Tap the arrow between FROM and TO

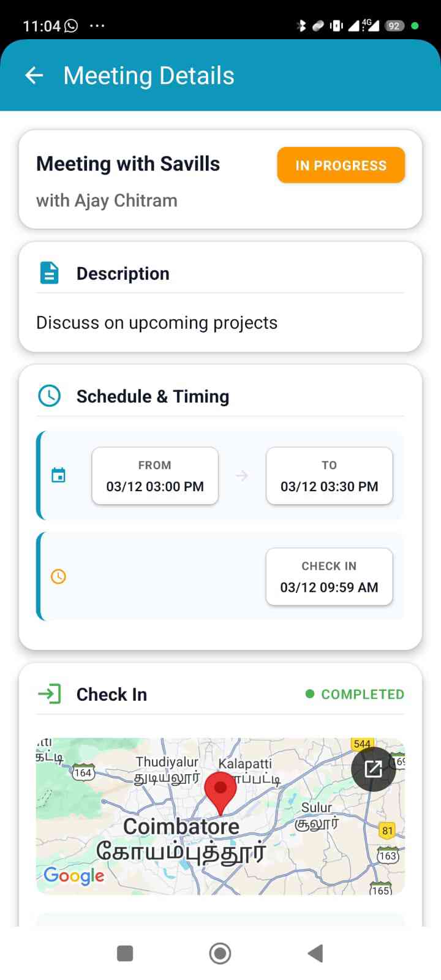click(242, 476)
